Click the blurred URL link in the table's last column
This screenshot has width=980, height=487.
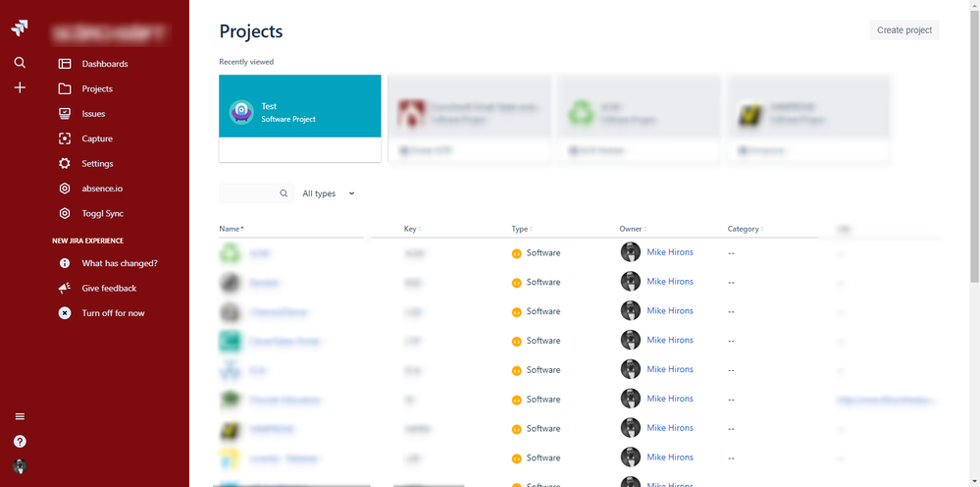click(x=886, y=400)
